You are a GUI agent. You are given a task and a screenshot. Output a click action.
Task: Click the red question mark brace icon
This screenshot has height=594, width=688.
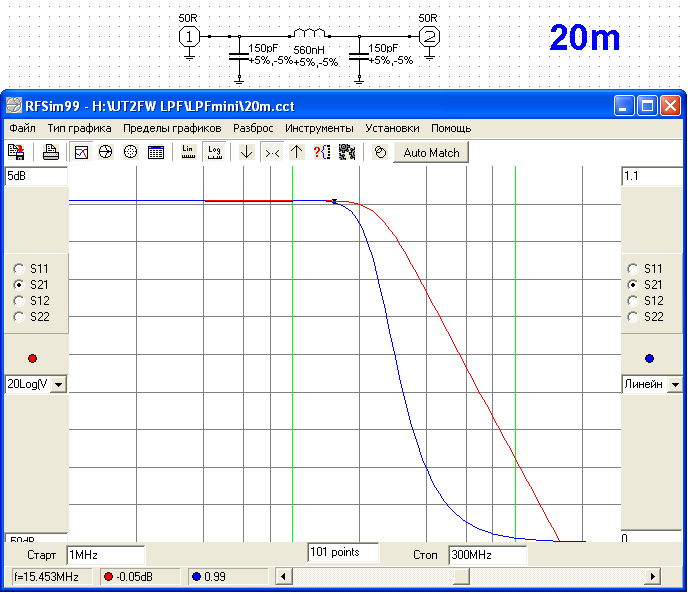click(322, 152)
